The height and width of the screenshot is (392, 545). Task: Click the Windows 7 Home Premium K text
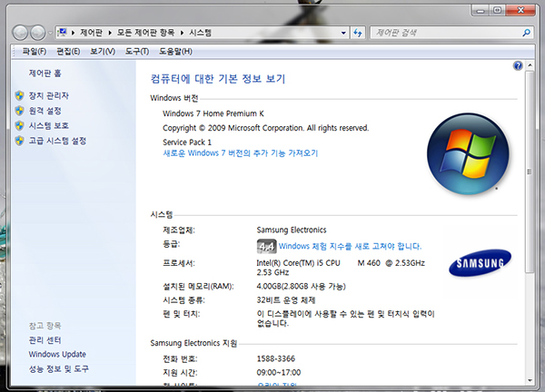tap(213, 113)
